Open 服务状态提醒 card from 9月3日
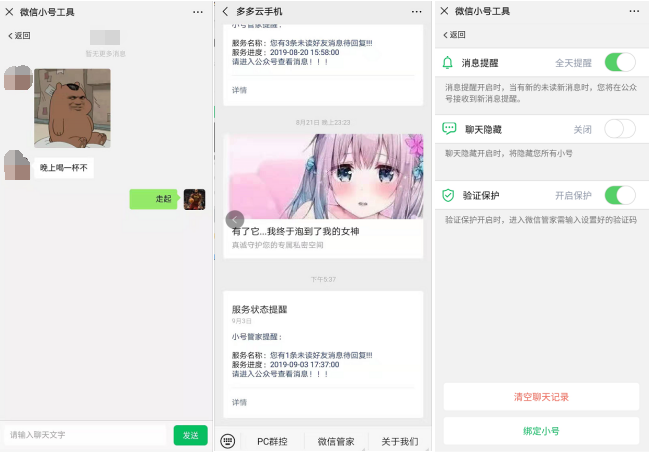The height and width of the screenshot is (454, 651). point(323,354)
